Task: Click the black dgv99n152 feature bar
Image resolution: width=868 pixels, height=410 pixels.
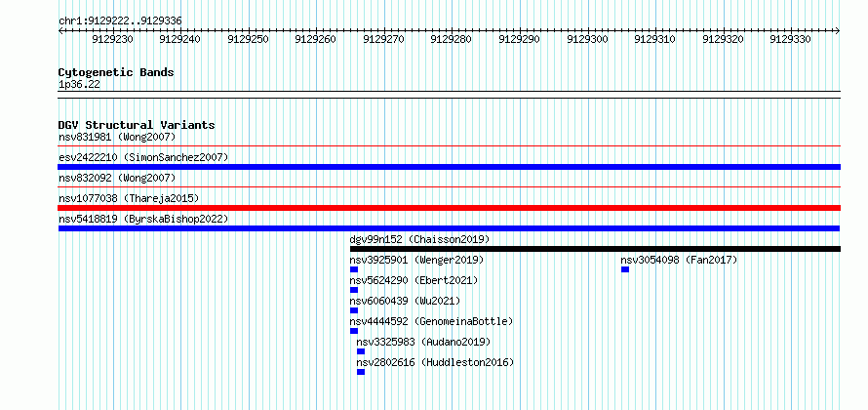Action: pos(595,249)
